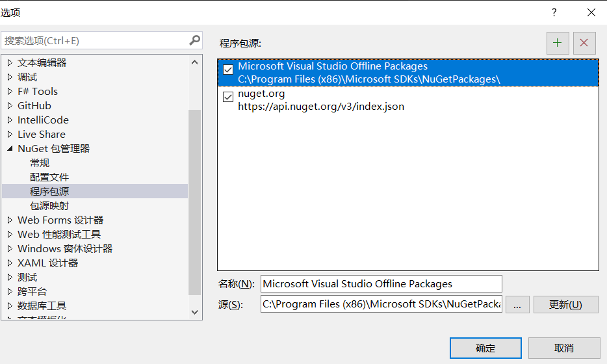Open the help question mark button

[x=554, y=13]
